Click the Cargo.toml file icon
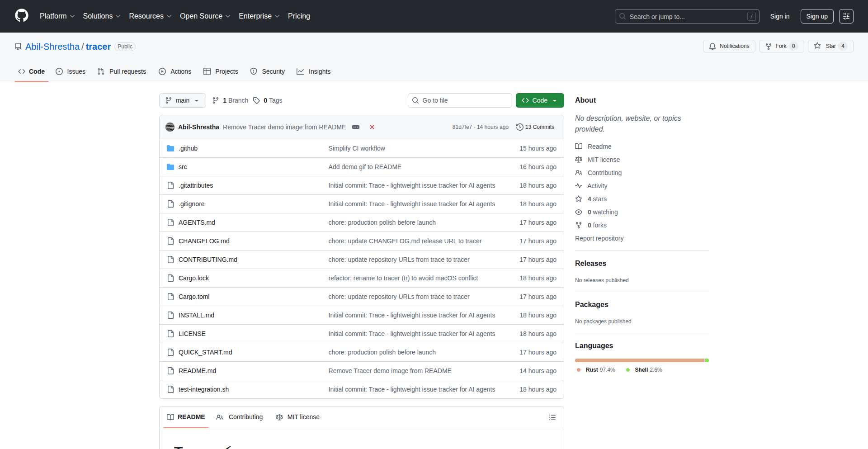Image resolution: width=868 pixels, height=449 pixels. pyautogui.click(x=170, y=297)
